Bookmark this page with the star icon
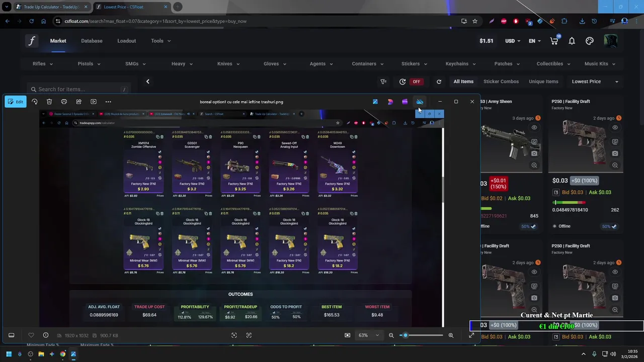The width and height of the screenshot is (644, 362). coord(474,21)
